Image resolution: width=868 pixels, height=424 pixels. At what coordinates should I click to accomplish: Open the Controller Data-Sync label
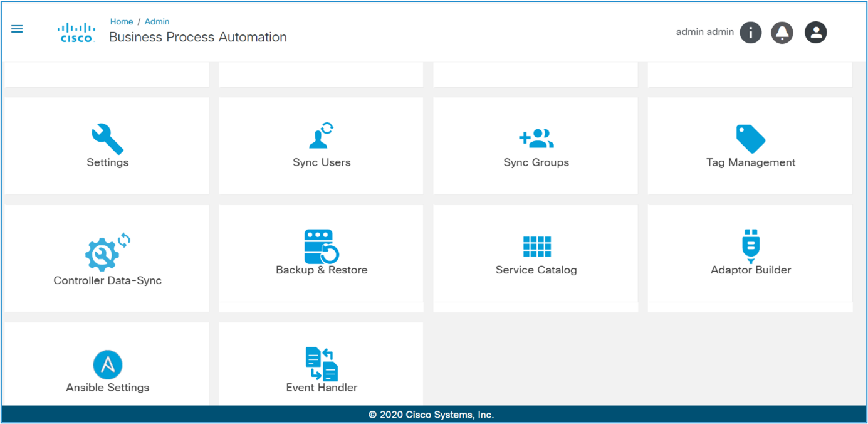(108, 280)
